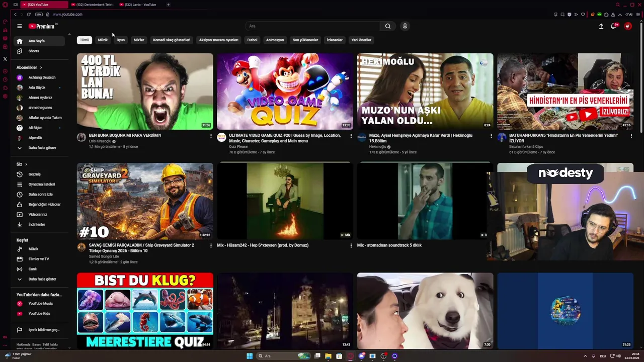Open options menu for Hekimoğlu video
Viewport: 644px width, 362px height.
click(491, 136)
